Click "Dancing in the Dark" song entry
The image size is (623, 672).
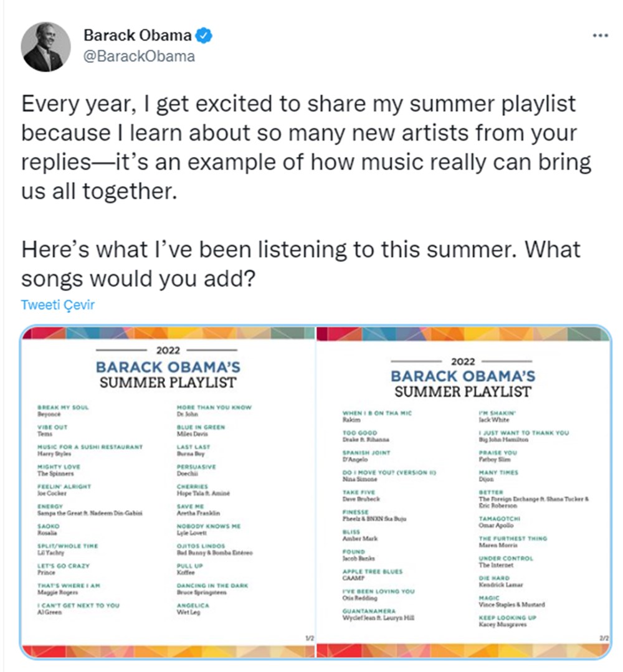212,589
